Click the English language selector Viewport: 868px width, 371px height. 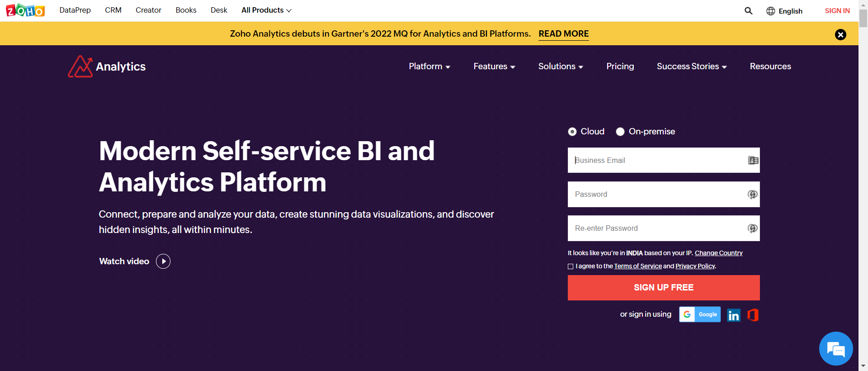(x=790, y=11)
